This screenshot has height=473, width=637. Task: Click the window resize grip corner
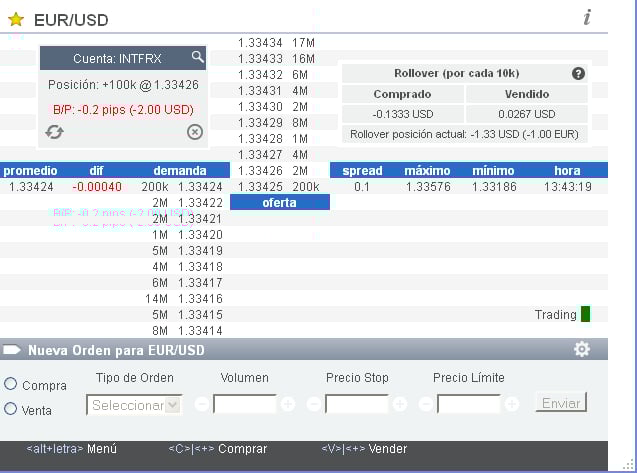pos(629,464)
